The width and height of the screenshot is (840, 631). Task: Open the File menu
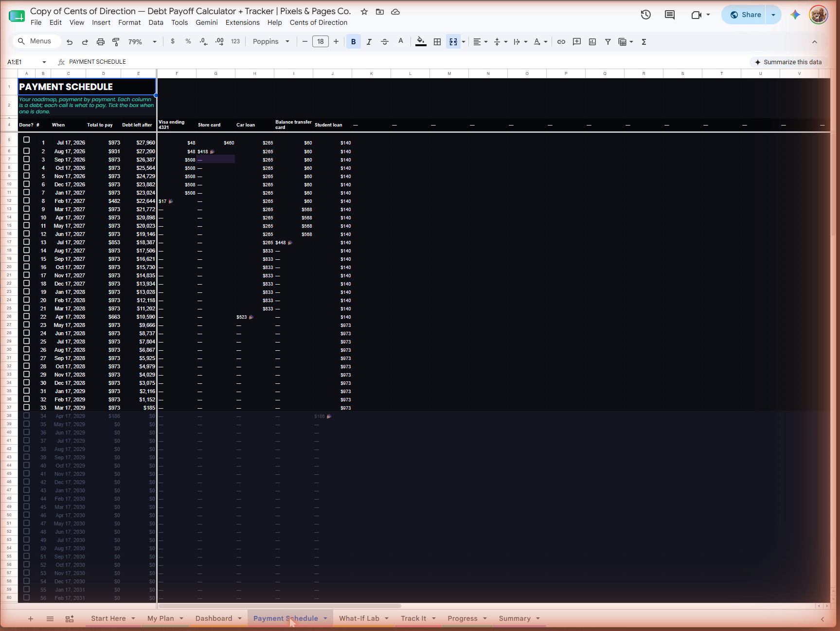[x=36, y=22]
